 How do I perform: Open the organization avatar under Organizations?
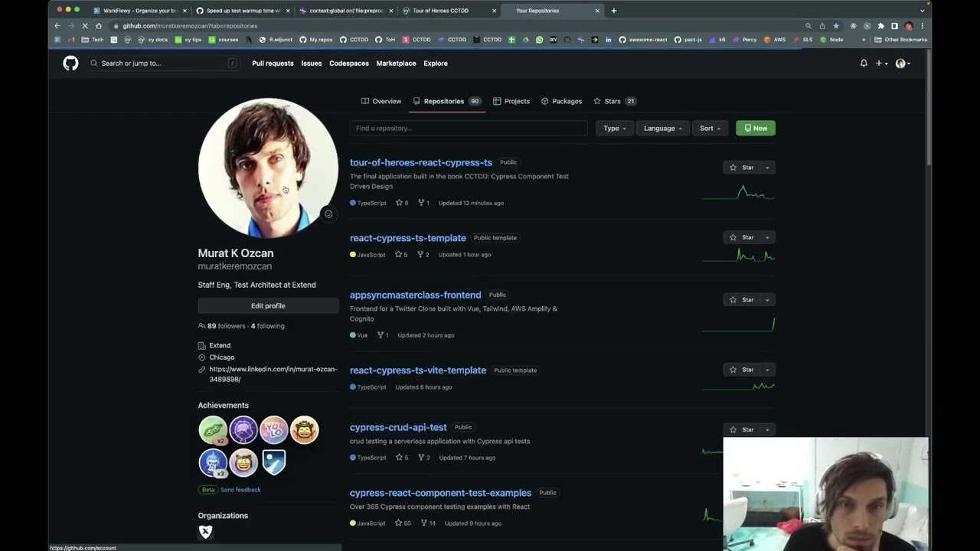[205, 532]
